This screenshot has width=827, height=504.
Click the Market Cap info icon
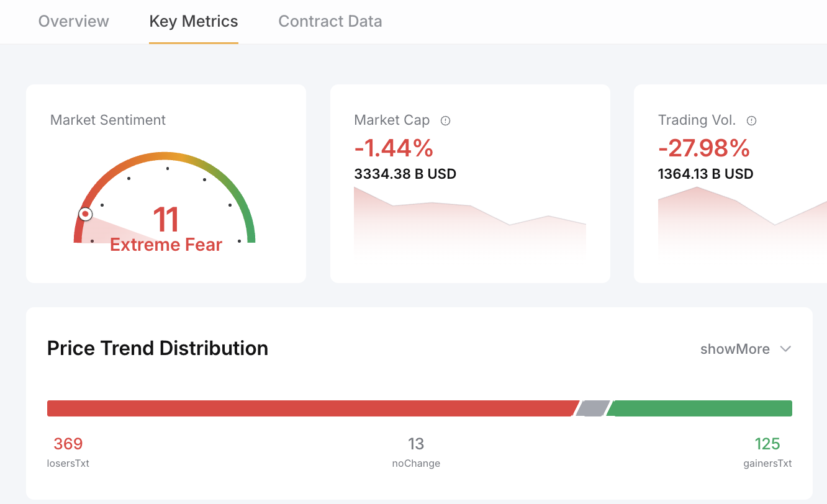pos(445,120)
